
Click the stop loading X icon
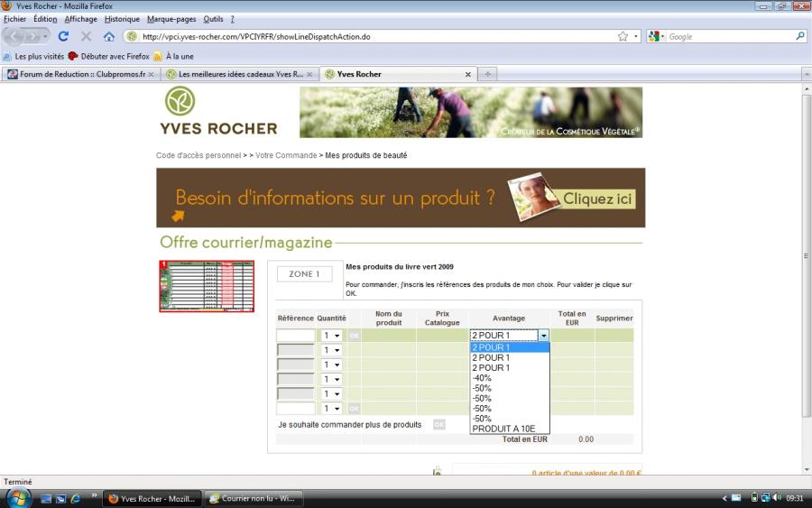[x=87, y=37]
